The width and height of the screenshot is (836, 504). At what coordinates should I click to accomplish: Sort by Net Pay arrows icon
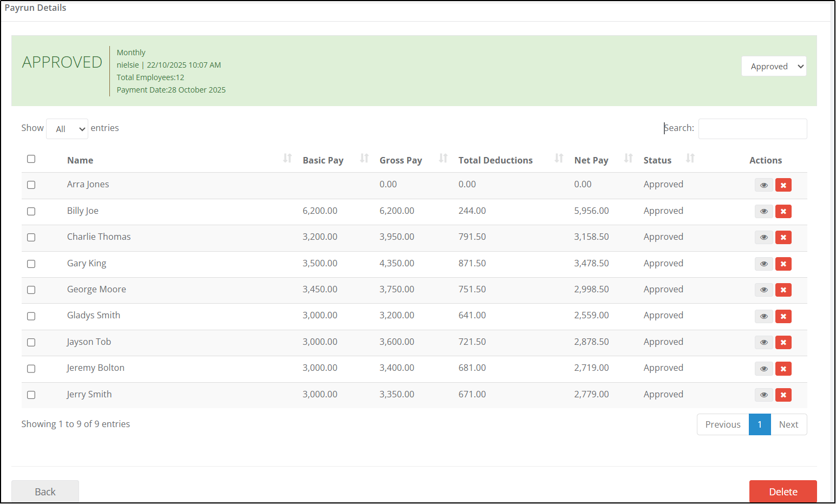(x=629, y=158)
